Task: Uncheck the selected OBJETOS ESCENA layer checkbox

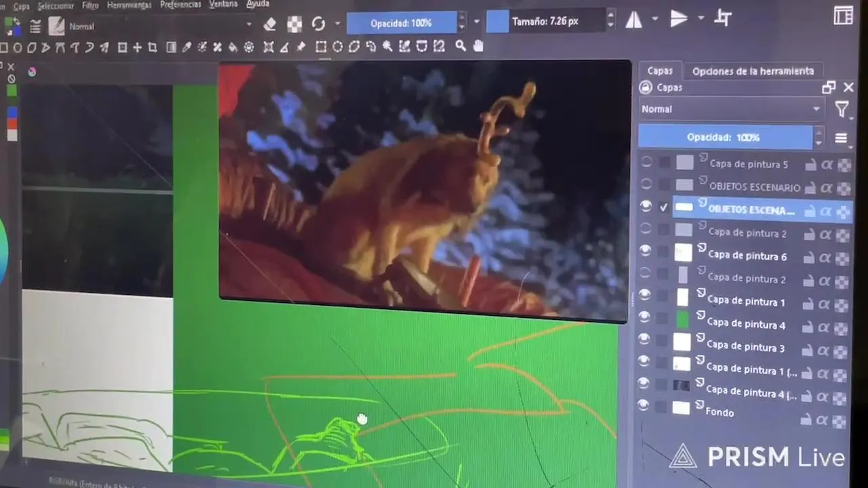Action: (663, 207)
